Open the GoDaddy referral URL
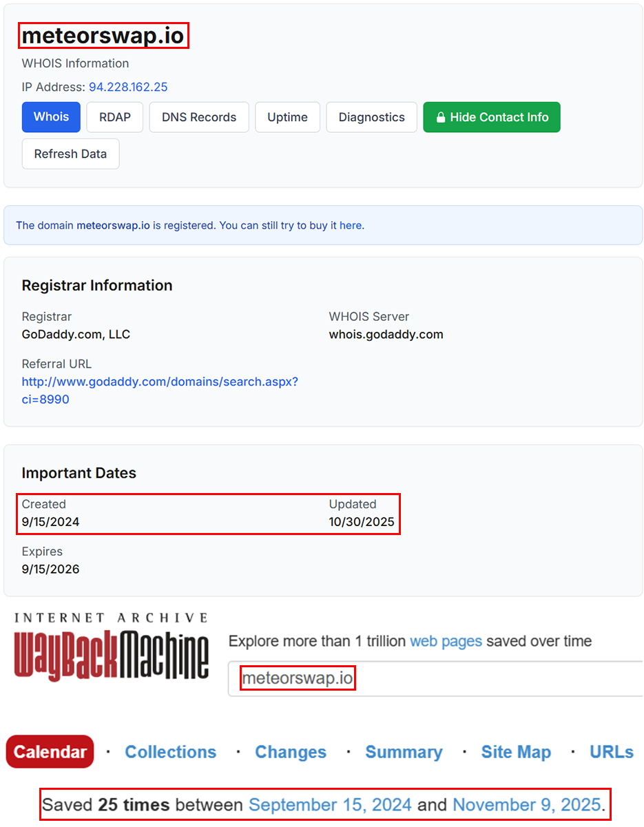The image size is (644, 827). (160, 381)
